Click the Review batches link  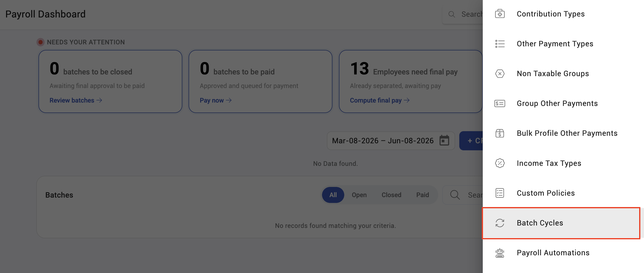(76, 100)
